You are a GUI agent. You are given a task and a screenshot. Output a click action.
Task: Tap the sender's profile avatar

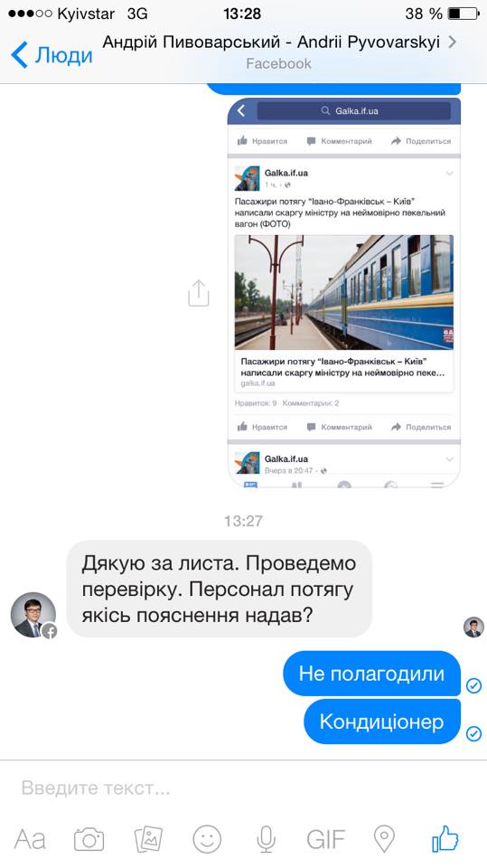pyautogui.click(x=33, y=615)
